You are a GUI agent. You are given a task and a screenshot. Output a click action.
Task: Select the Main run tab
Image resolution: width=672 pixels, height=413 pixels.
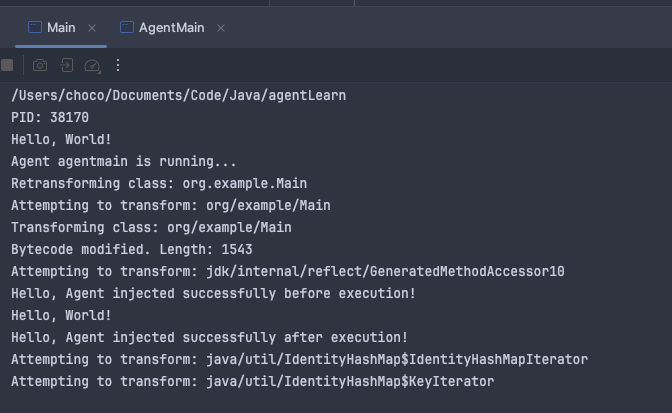pos(61,28)
